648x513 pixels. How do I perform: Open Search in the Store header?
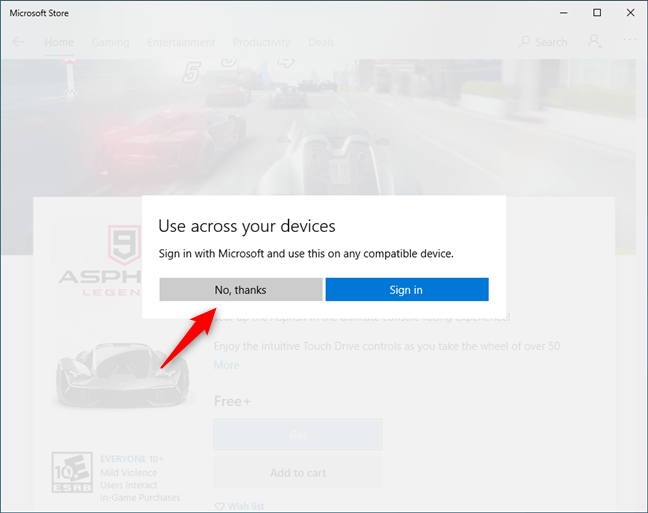pos(543,42)
